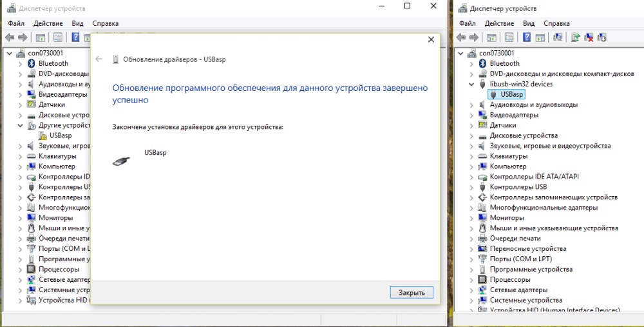Viewport: 644px width, 327px height.
Task: Click the warning-marked USBasp icon under Другие устройства
Action: pos(43,135)
